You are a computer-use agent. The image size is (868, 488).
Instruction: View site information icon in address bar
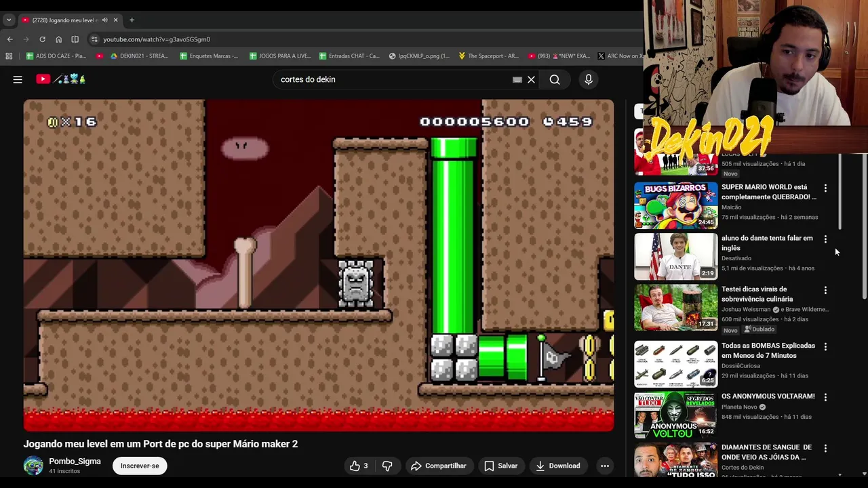point(94,39)
